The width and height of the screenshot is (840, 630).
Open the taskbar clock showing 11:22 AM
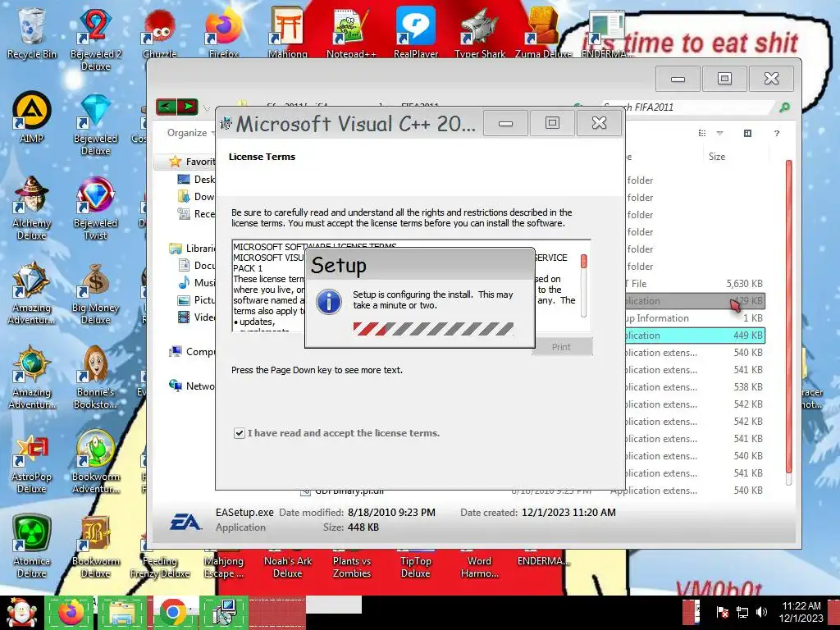801,612
